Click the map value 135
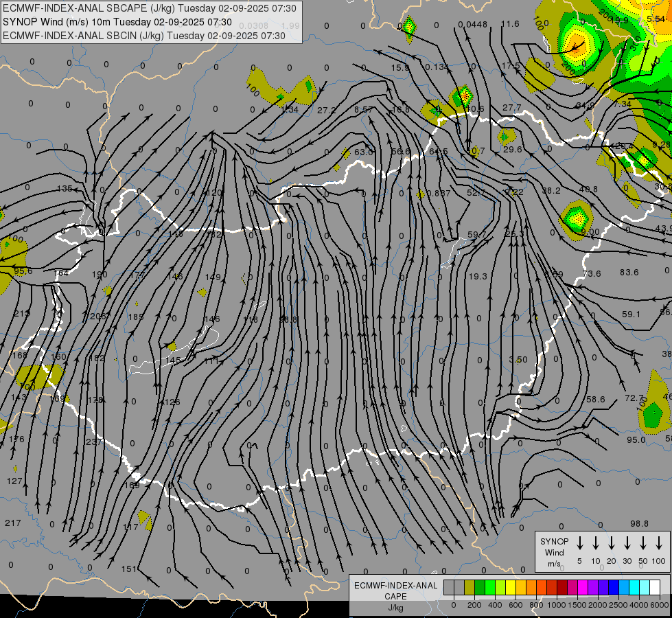The width and height of the screenshot is (672, 618). pos(65,188)
